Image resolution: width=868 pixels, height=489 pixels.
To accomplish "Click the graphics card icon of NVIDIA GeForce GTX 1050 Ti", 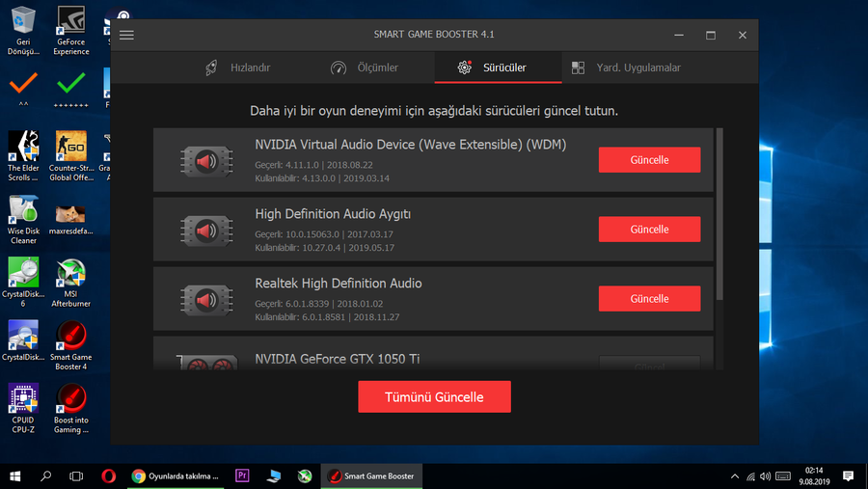I will [207, 363].
